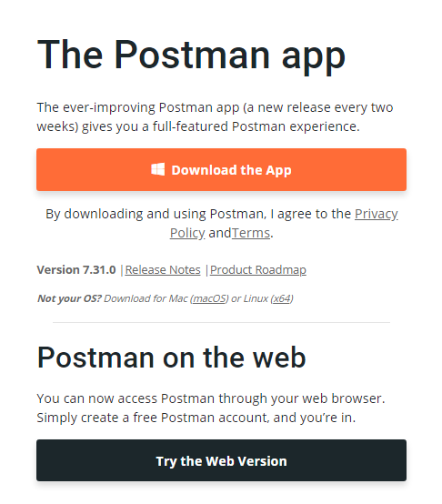This screenshot has height=504, width=442.
Task: Click The Postman app heading
Action: click(191, 55)
